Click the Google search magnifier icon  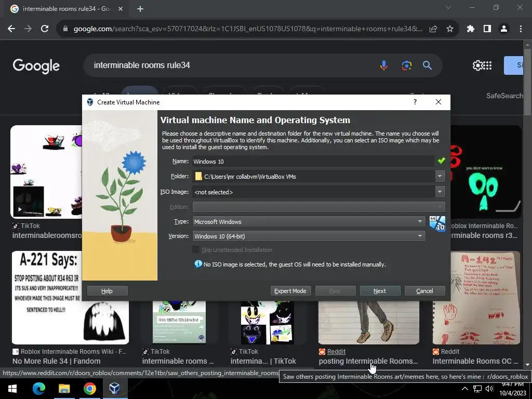pos(427,65)
